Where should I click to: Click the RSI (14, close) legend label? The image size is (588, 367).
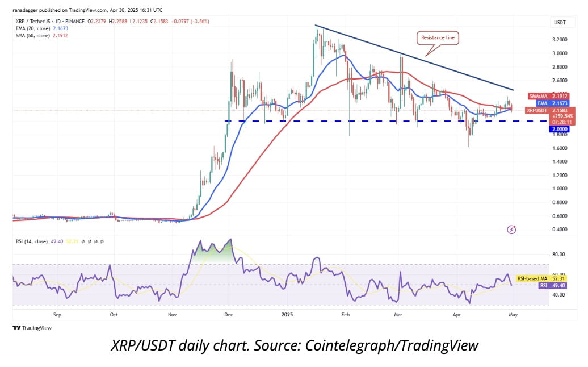(x=32, y=241)
